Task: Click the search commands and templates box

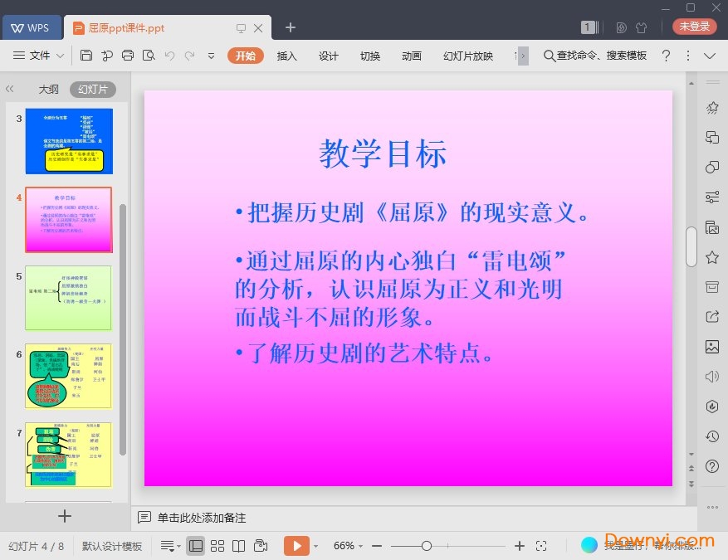Action: point(595,56)
